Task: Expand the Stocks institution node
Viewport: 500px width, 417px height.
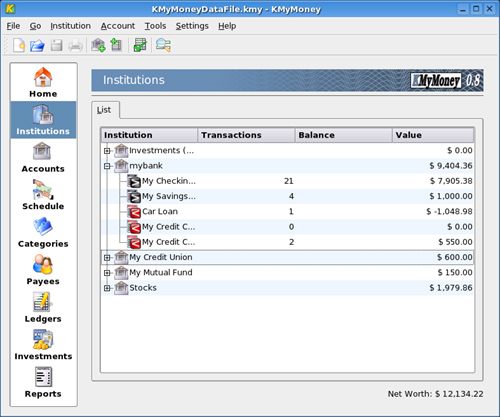Action: point(107,288)
